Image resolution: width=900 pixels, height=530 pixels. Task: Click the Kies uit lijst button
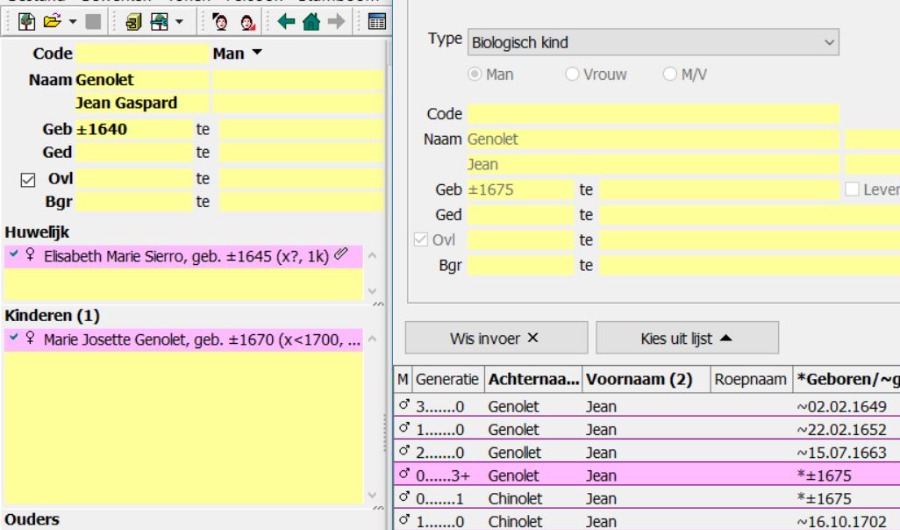[x=686, y=338]
